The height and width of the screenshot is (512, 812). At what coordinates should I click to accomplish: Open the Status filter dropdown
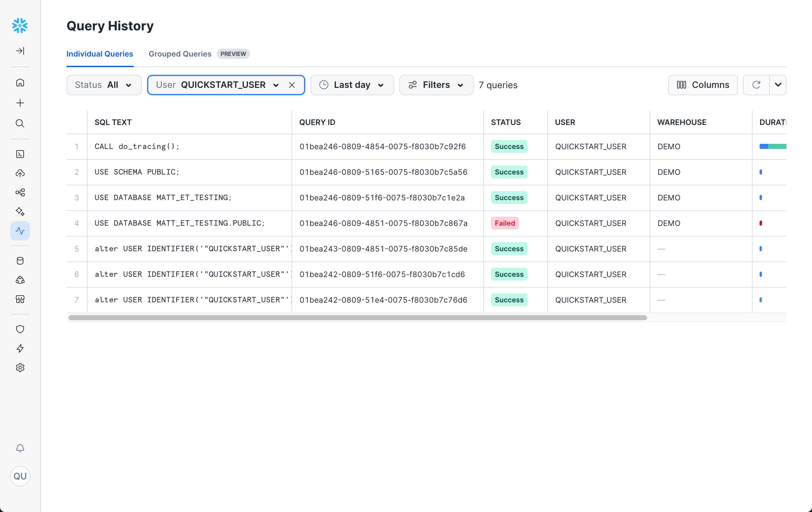tap(104, 85)
